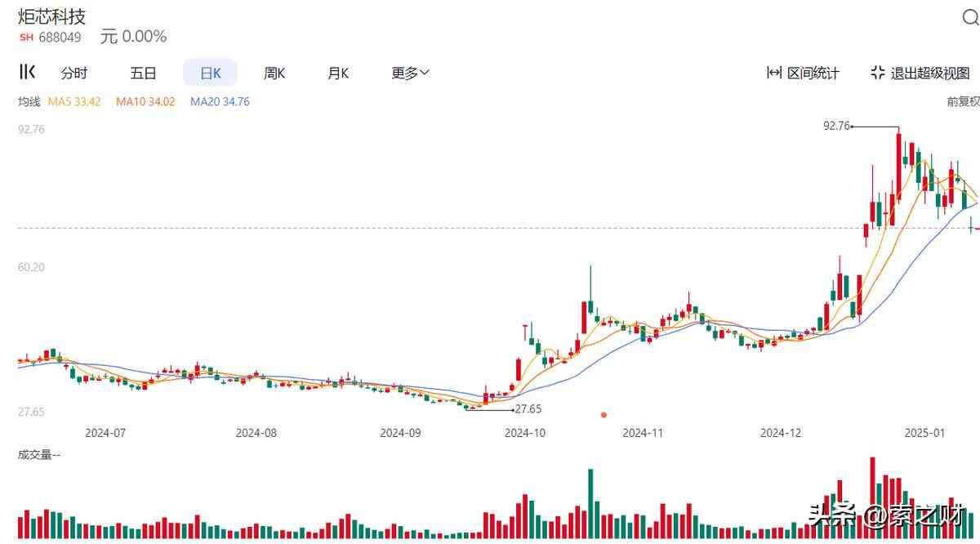Click the red SH exchange badge
The width and height of the screenshot is (980, 544).
(x=26, y=38)
